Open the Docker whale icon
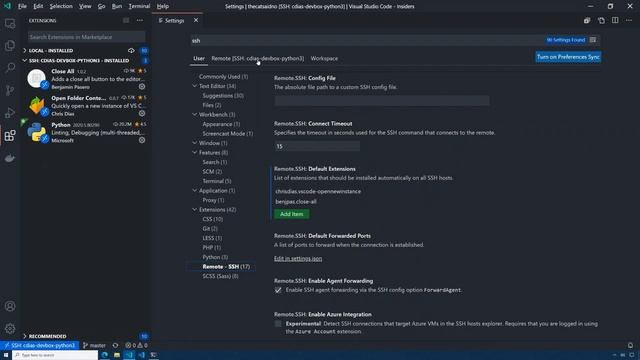This screenshot has height=360, width=640. (10, 158)
